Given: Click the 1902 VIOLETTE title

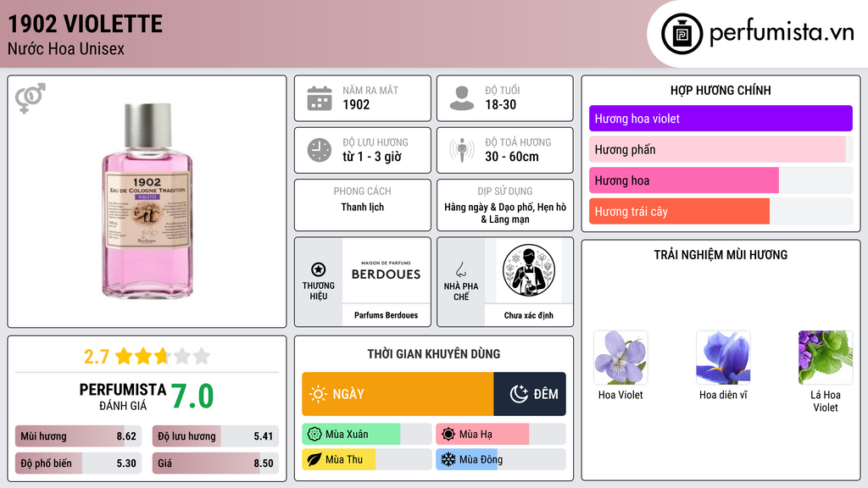Looking at the screenshot, I should coord(86,25).
